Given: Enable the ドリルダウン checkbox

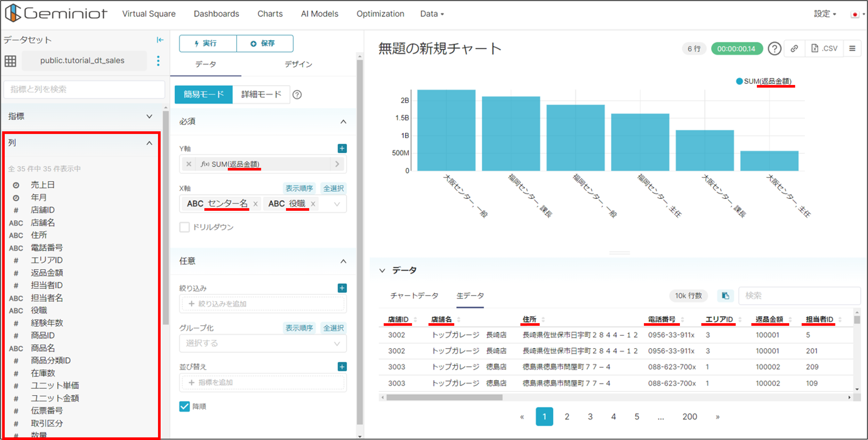Looking at the screenshot, I should pos(184,227).
